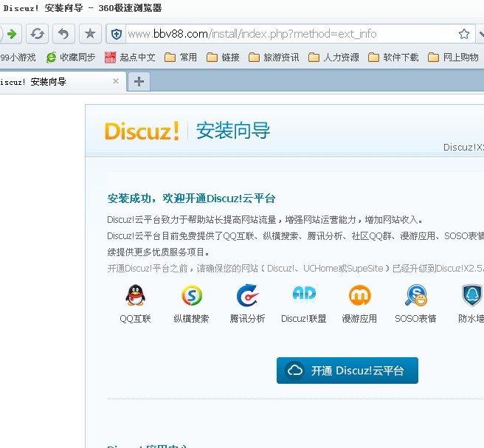
Task: Bookmark this page with address bar star
Action: [x=463, y=34]
